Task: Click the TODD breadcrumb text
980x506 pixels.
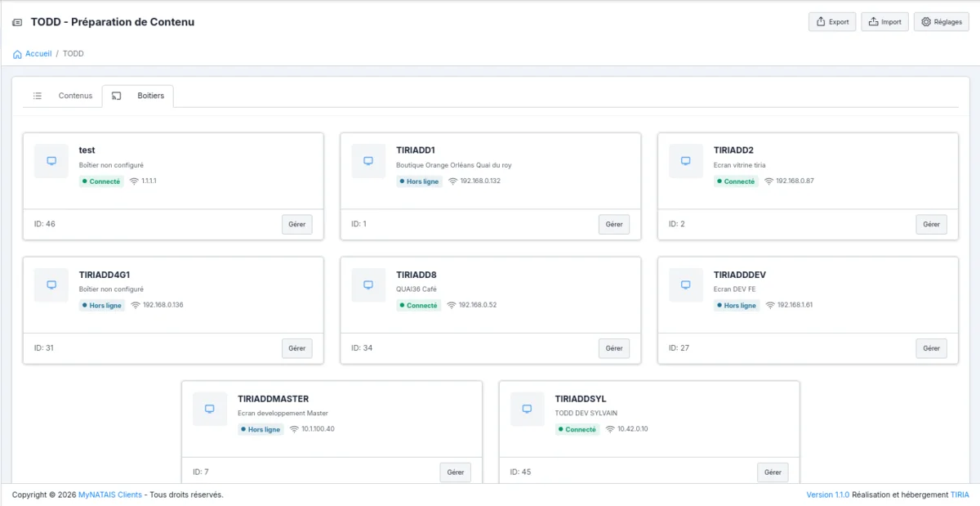Action: tap(73, 54)
